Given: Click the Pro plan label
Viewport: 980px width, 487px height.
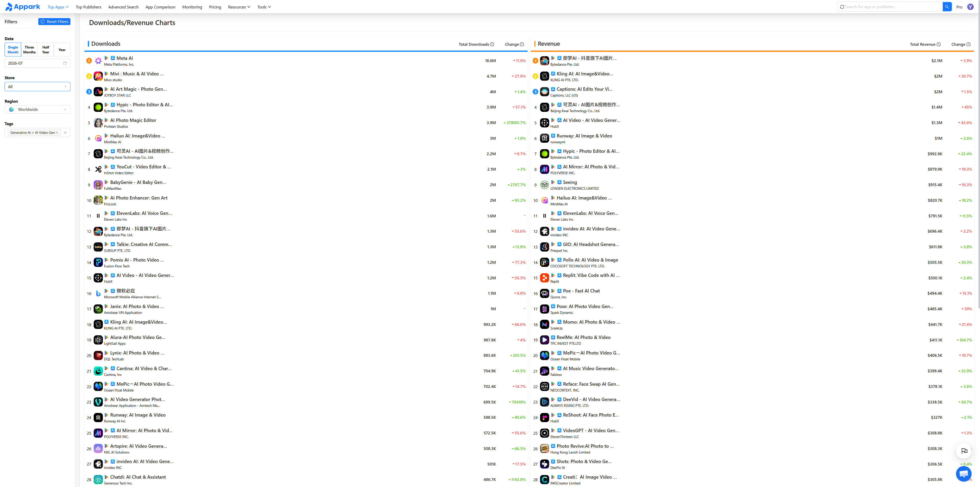Looking at the screenshot, I should tap(960, 7).
